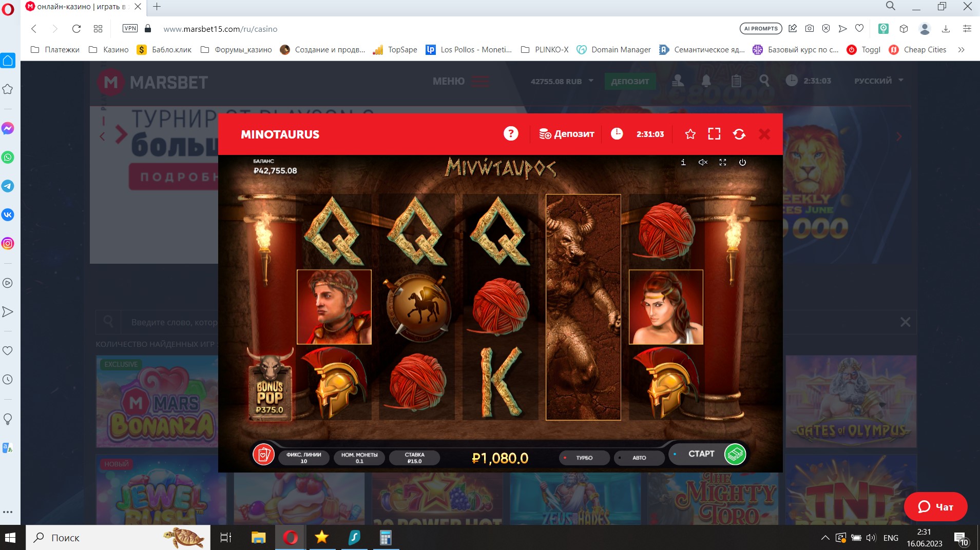The image size is (980, 550).
Task: Click the site search magnifier icon
Action: coord(764,81)
